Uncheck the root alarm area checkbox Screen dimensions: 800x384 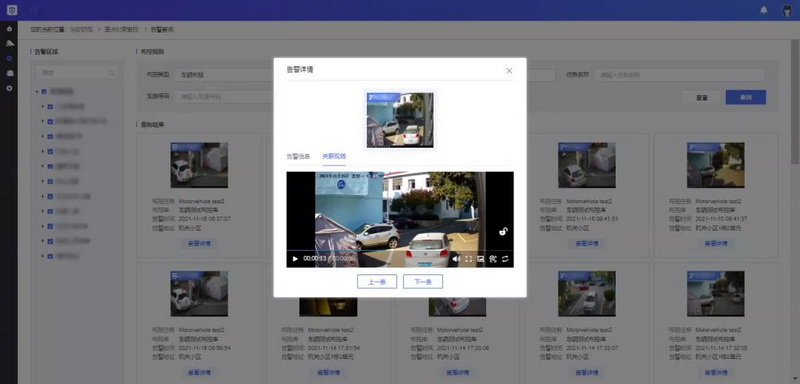click(44, 92)
